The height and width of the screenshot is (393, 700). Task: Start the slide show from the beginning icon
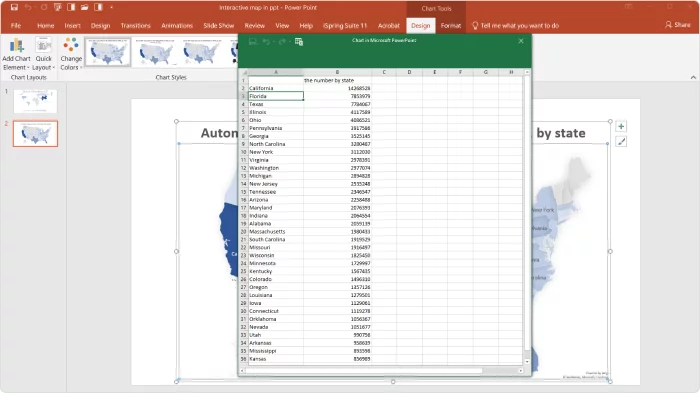click(x=58, y=7)
